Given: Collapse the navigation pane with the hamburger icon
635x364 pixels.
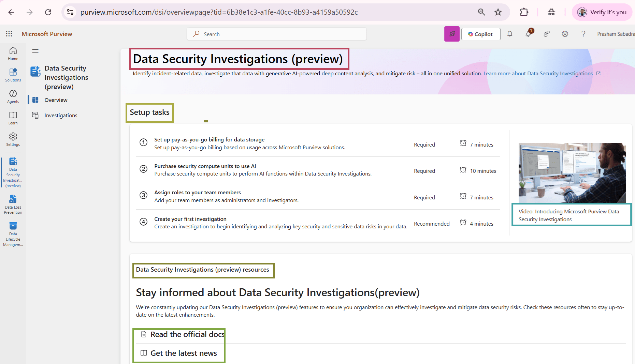Looking at the screenshot, I should tap(35, 51).
